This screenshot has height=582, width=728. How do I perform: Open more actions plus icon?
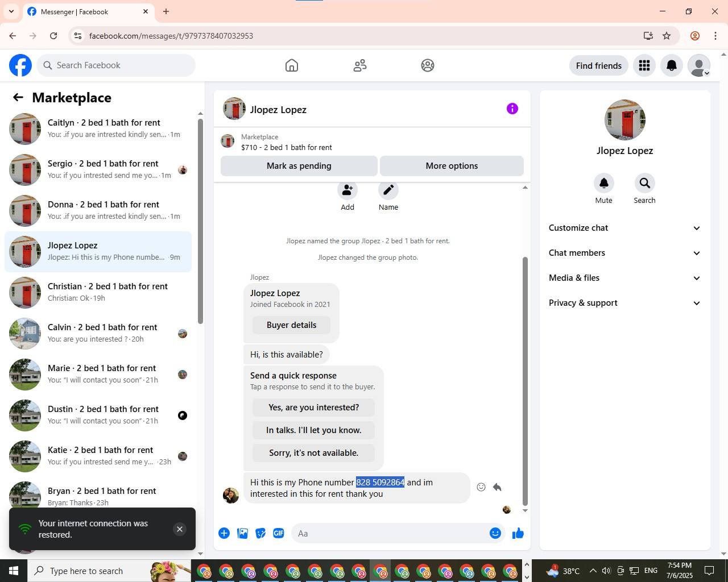pyautogui.click(x=224, y=533)
